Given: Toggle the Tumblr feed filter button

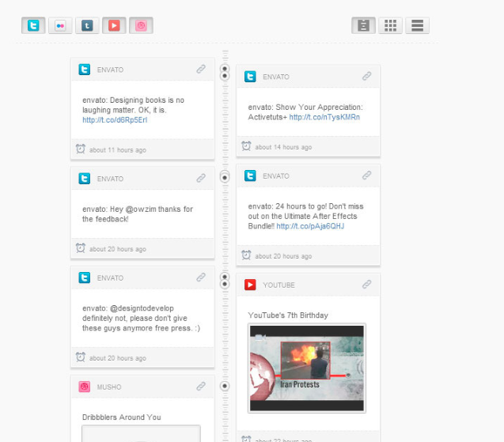Looking at the screenshot, I should tap(87, 25).
